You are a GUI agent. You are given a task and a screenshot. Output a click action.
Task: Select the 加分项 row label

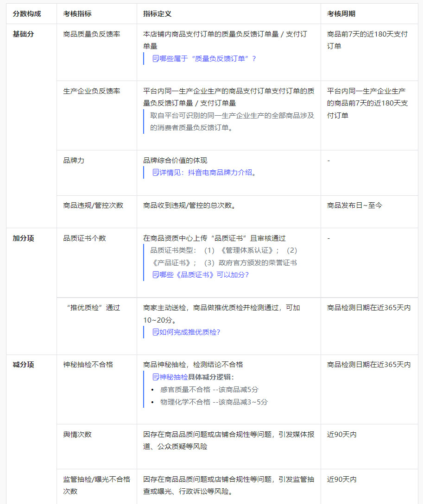23,238
